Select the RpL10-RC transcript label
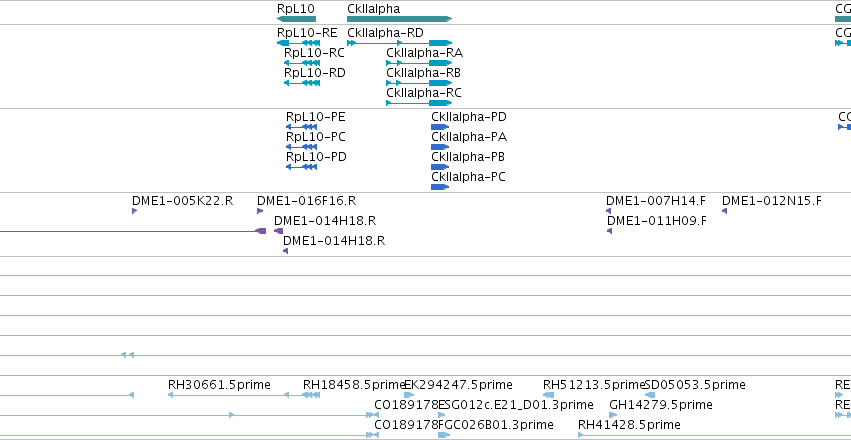Screen dimensions: 851x440 click(314, 53)
